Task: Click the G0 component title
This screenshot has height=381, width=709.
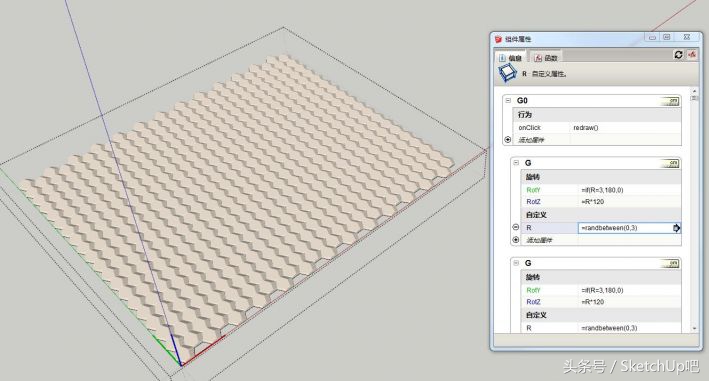Action: tap(522, 100)
